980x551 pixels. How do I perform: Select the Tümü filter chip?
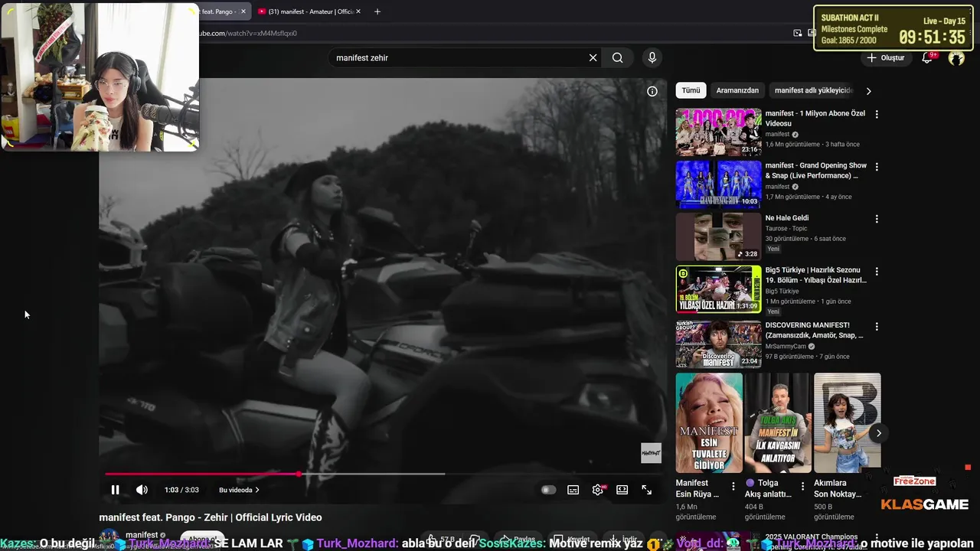pos(691,90)
